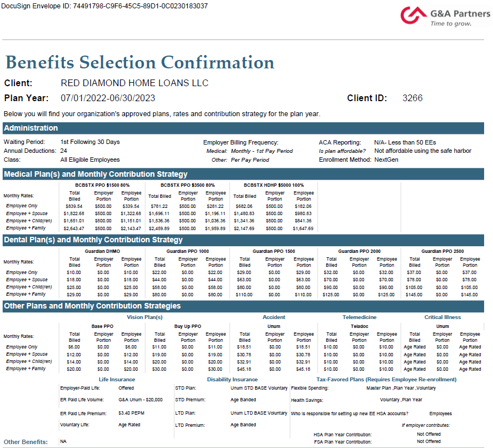The width and height of the screenshot is (493, 448).
Task: Select Unum LTD BASE Voluntary
Action: click(259, 413)
